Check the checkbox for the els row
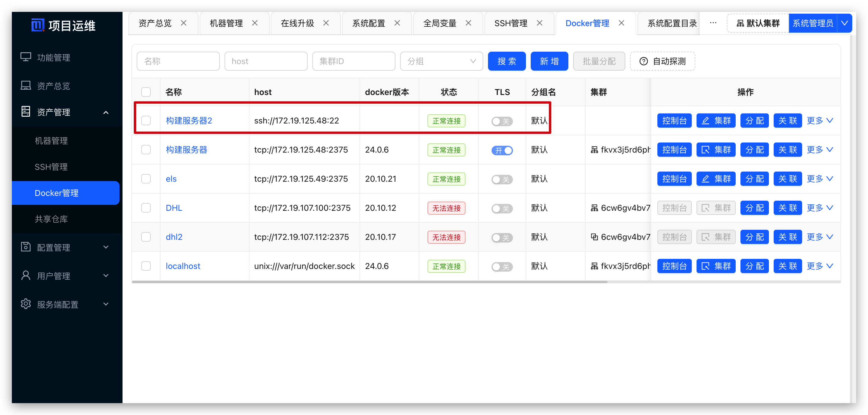 [x=146, y=179]
